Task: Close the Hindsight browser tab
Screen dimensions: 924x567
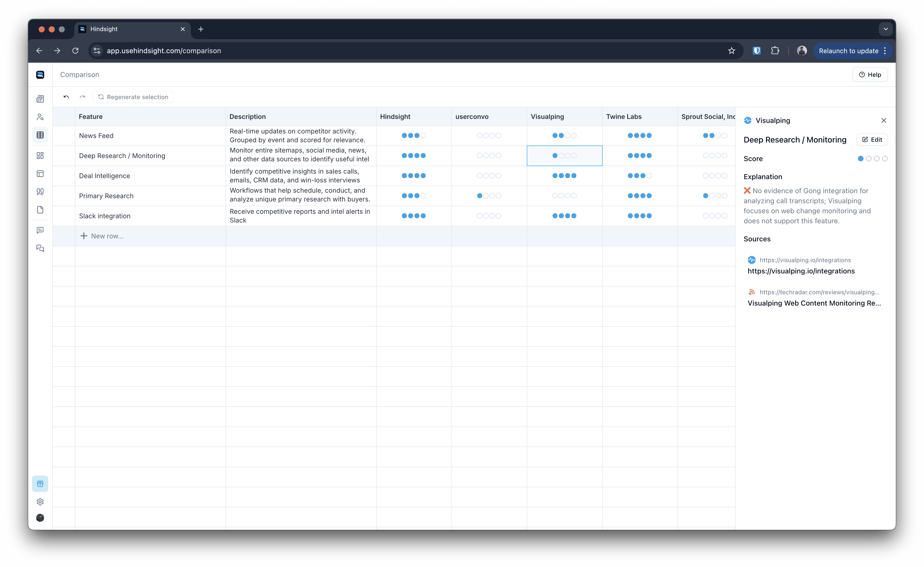Action: pyautogui.click(x=183, y=29)
